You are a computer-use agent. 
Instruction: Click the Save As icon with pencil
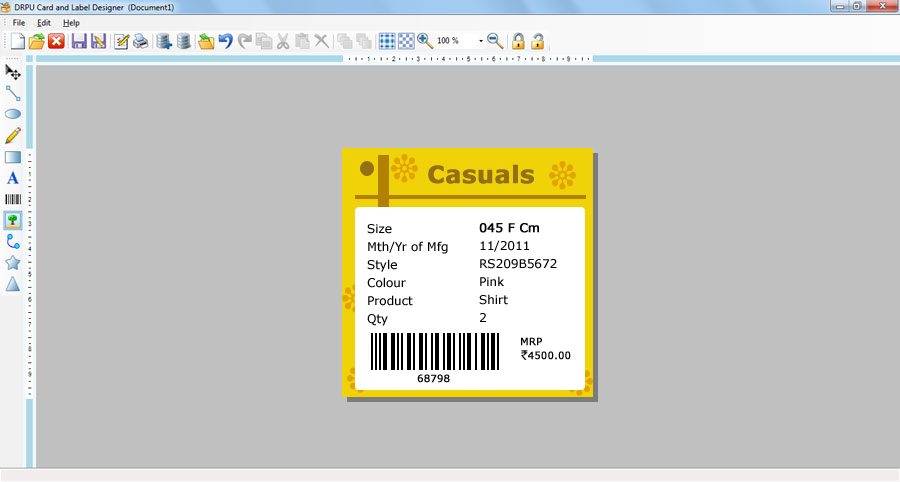pyautogui.click(x=99, y=41)
